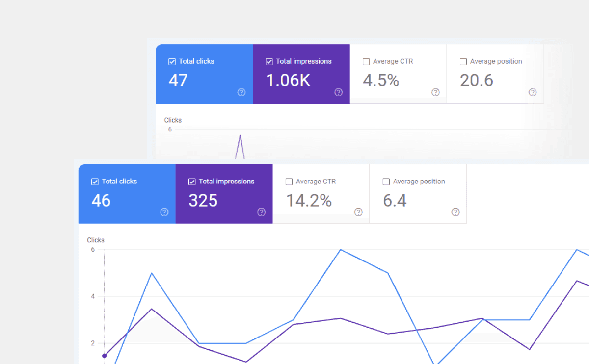Open help icon on back panel's 47 clicks card
Screen dimensions: 589x364
tap(241, 92)
